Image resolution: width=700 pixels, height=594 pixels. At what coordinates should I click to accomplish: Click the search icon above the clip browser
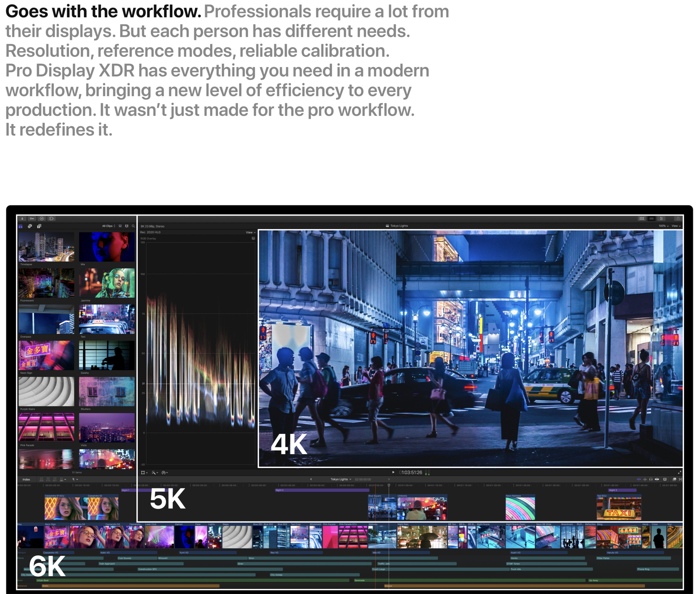(x=134, y=226)
